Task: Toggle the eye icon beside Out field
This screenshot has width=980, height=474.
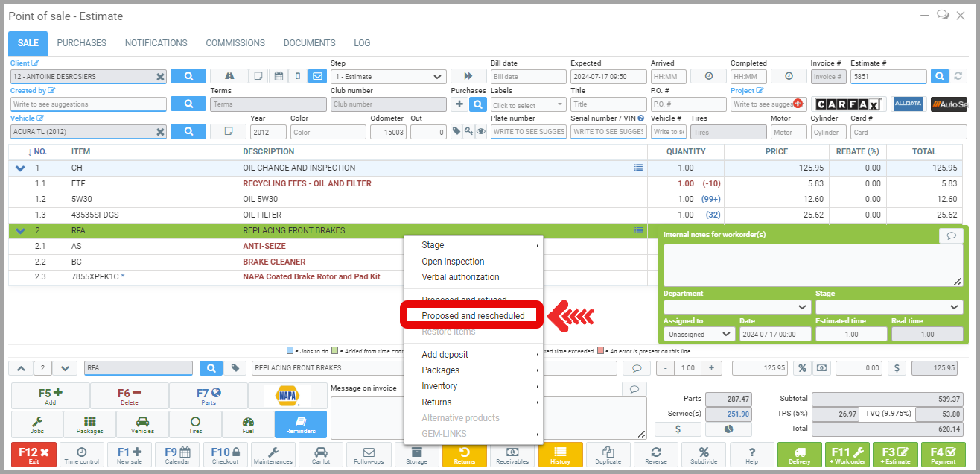Action: [481, 132]
